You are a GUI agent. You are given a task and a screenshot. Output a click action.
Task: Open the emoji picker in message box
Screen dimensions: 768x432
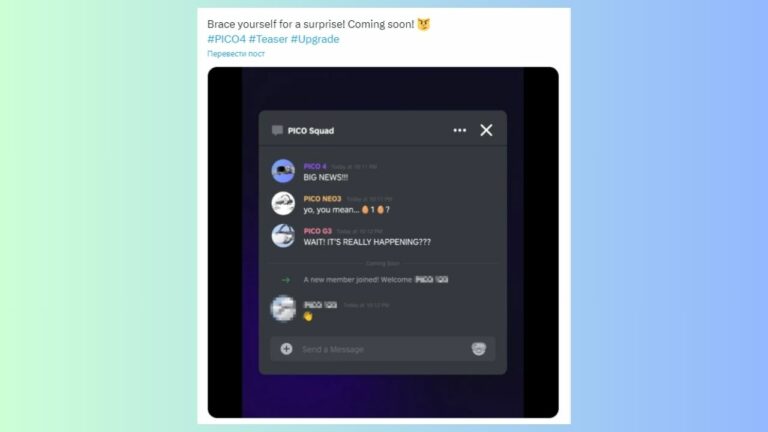pos(479,349)
